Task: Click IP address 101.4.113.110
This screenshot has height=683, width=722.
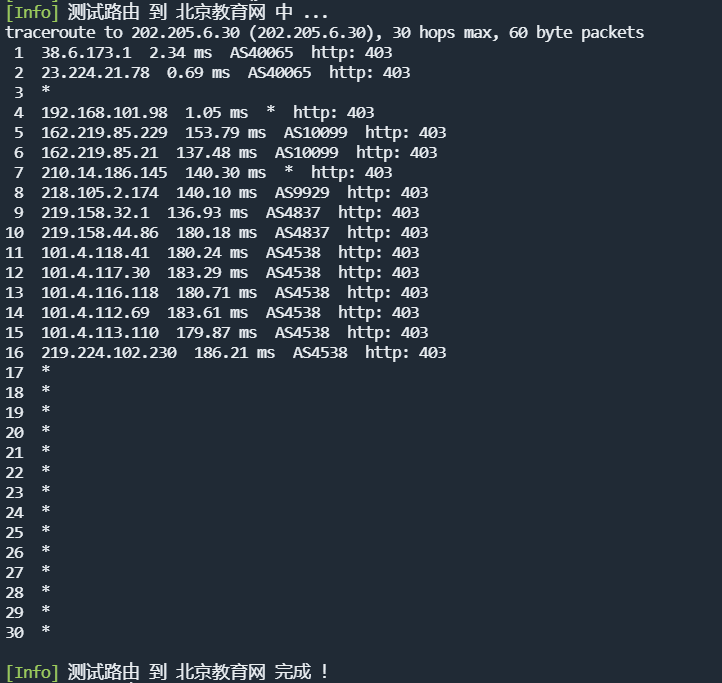Action: pyautogui.click(x=100, y=333)
